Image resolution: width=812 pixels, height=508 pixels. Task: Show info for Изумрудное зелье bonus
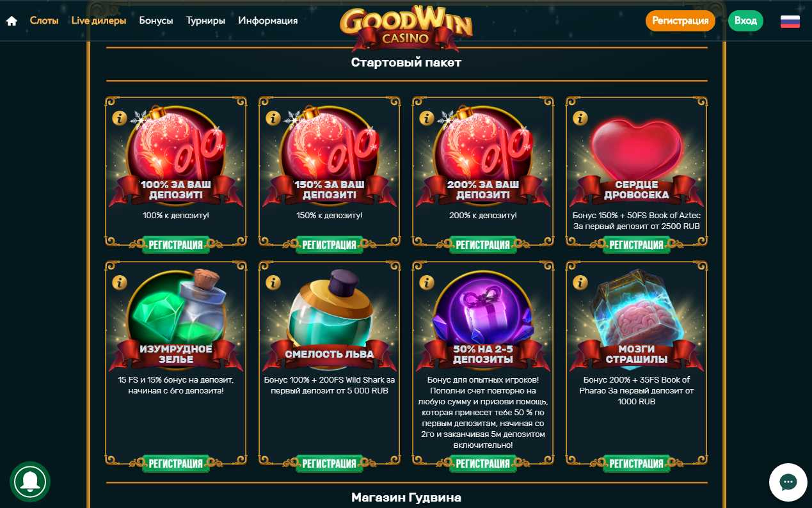tap(120, 282)
